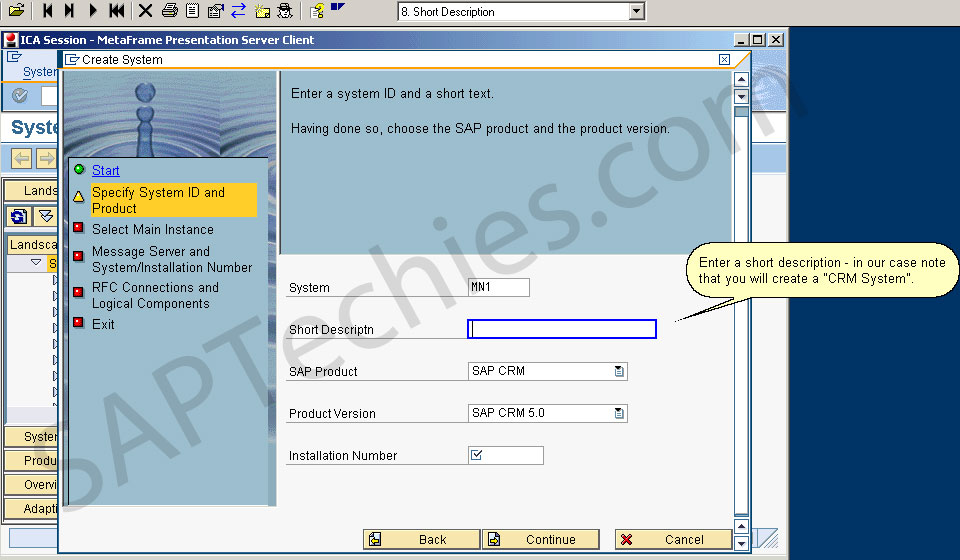Open the document notes icon
The width and height of the screenshot is (960, 560).
[x=192, y=10]
